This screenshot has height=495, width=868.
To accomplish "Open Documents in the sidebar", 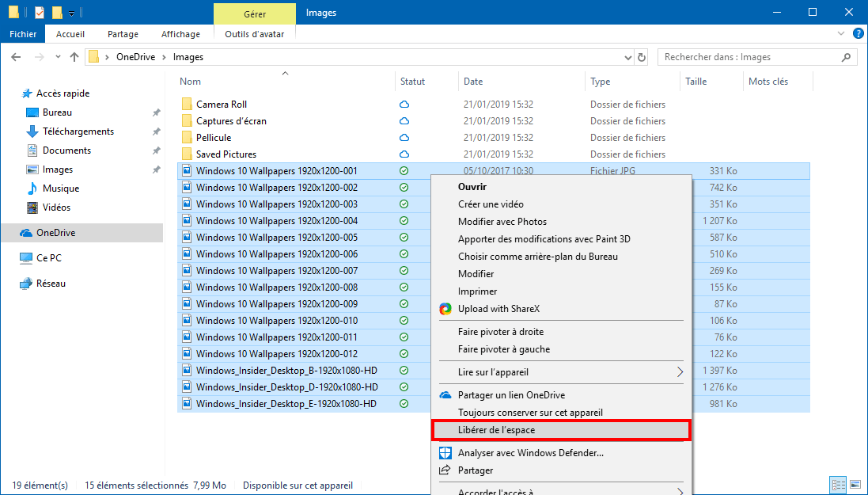I will (66, 150).
